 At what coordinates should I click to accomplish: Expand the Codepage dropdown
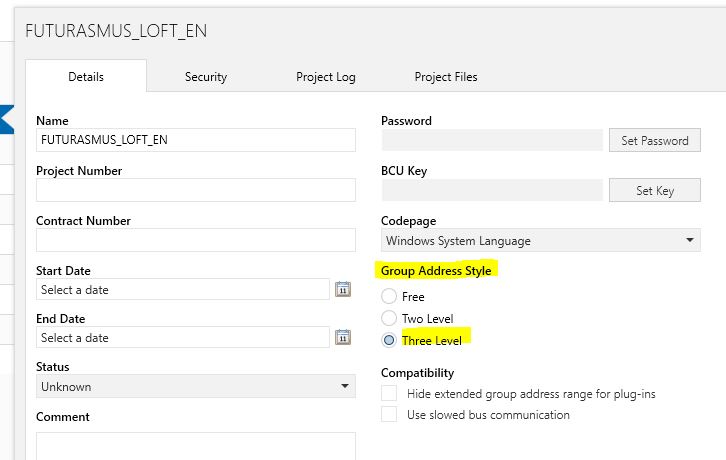pos(542,241)
